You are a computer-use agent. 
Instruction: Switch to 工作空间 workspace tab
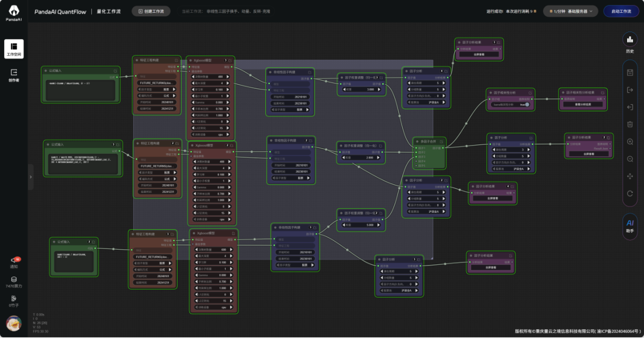pos(13,49)
